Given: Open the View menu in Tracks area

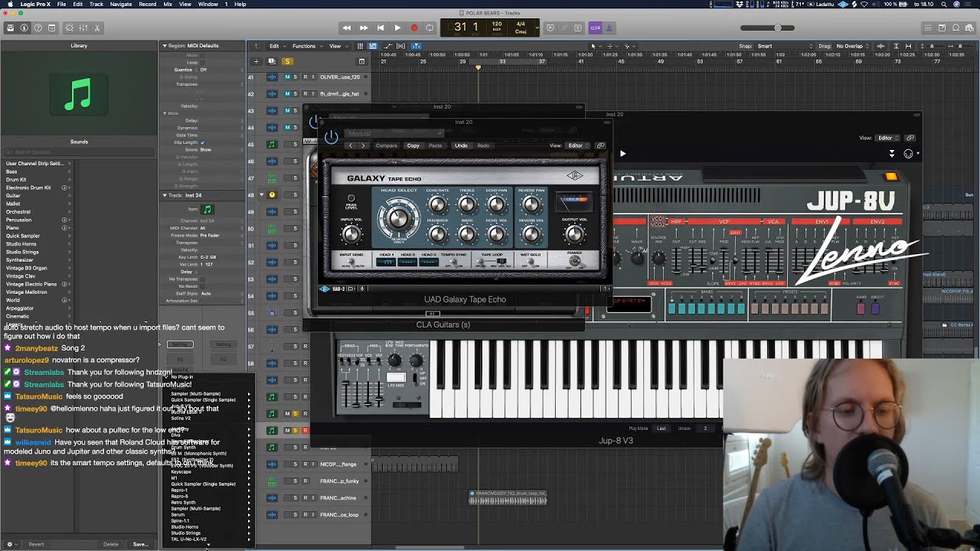Looking at the screenshot, I should [x=337, y=46].
